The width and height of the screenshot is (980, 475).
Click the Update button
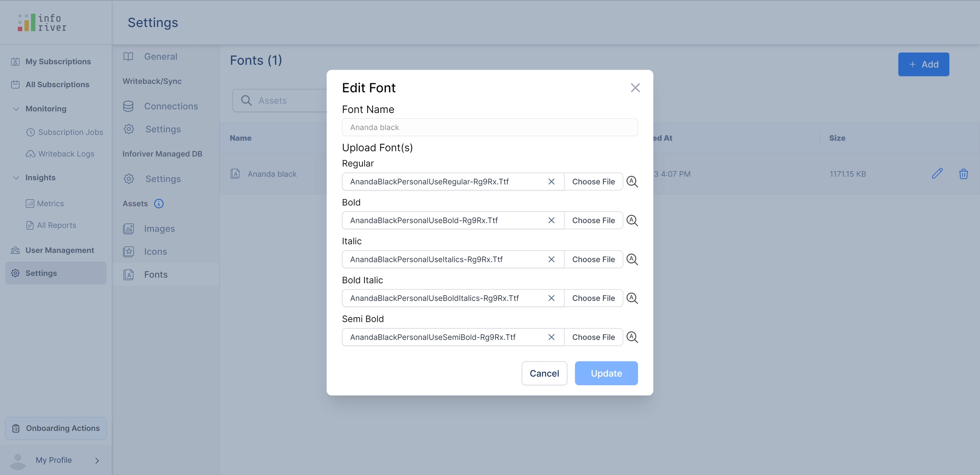click(x=606, y=373)
